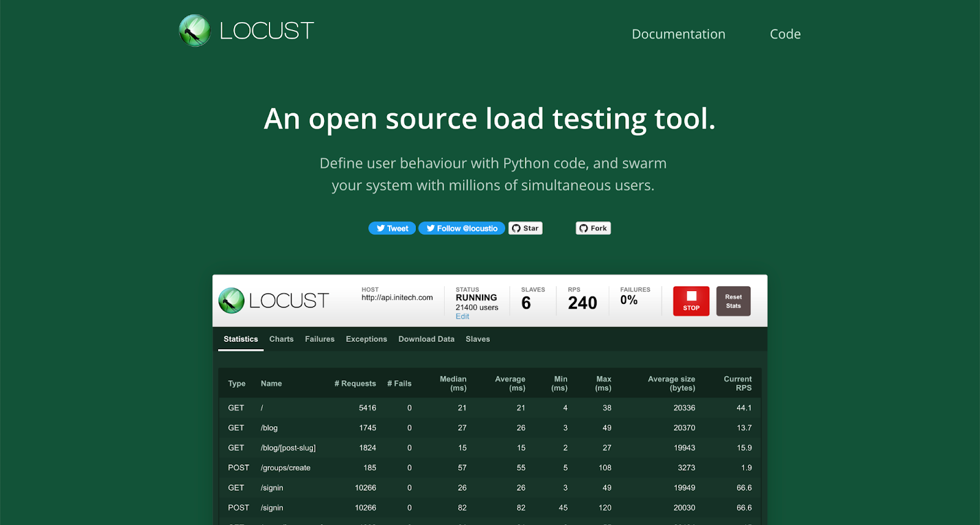Click the # Fails column header
980x525 pixels.
pyautogui.click(x=399, y=383)
